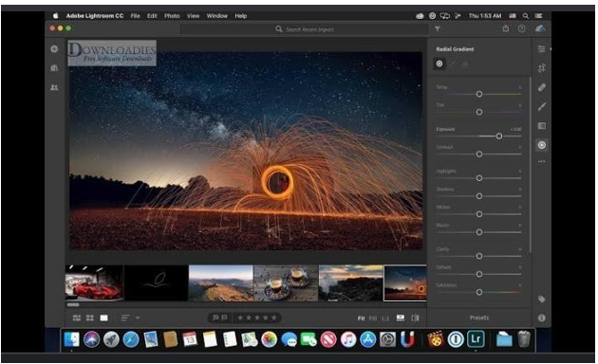
Task: Click the Search Recent Import field
Action: [304, 29]
